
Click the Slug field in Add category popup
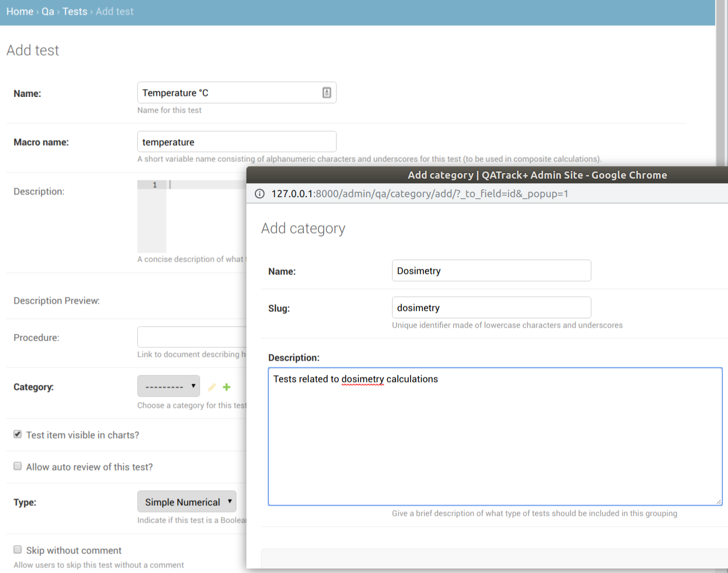(492, 308)
